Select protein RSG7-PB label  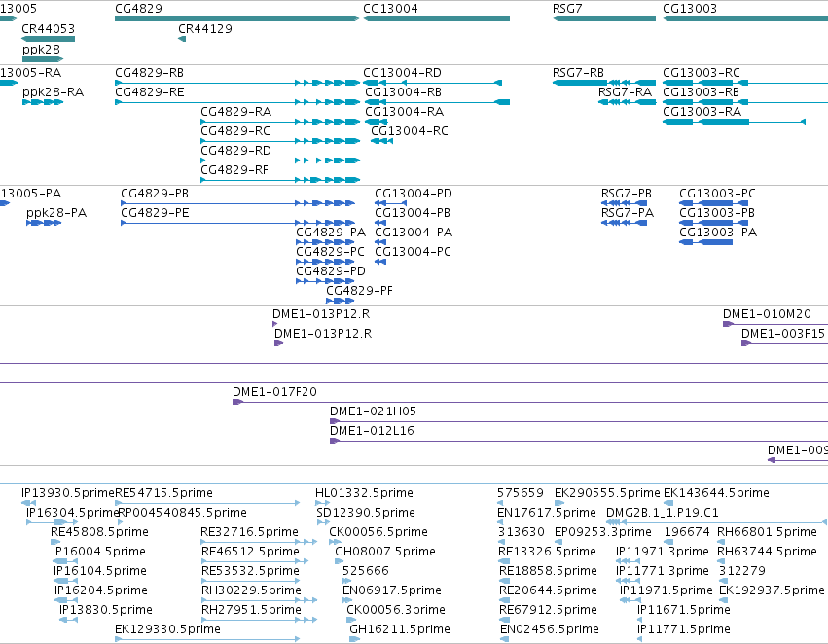tap(627, 194)
